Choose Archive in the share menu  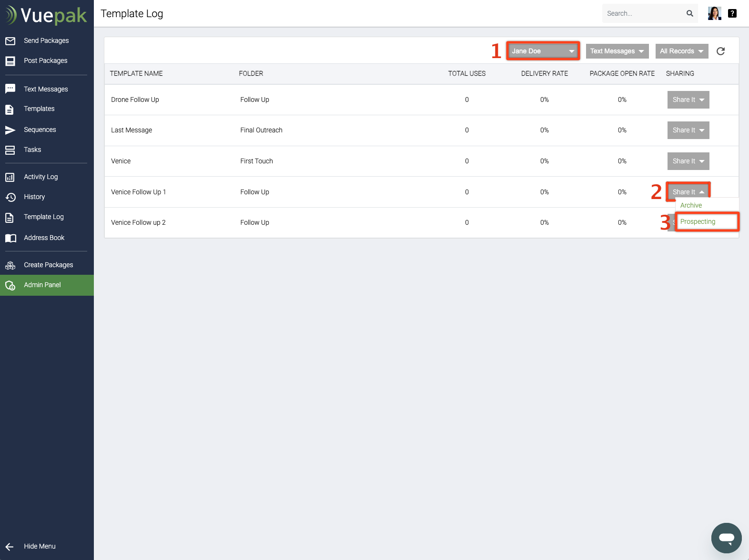click(x=691, y=205)
